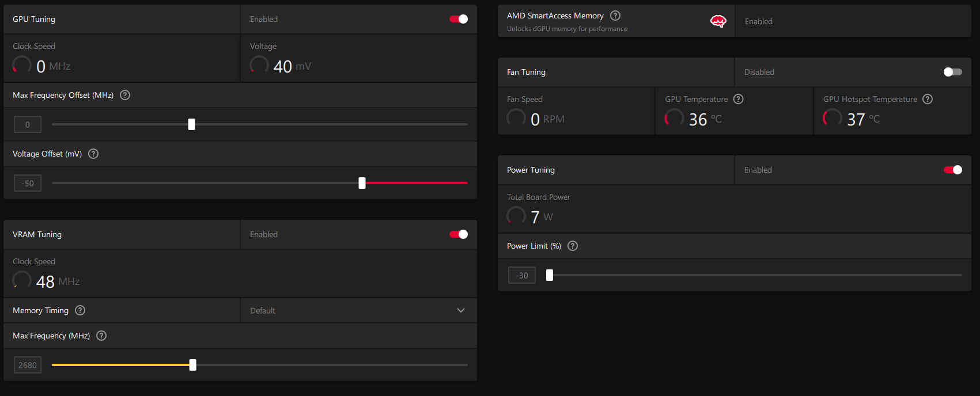
Task: Click the 37 °C hotspot temperature value
Action: pos(864,119)
